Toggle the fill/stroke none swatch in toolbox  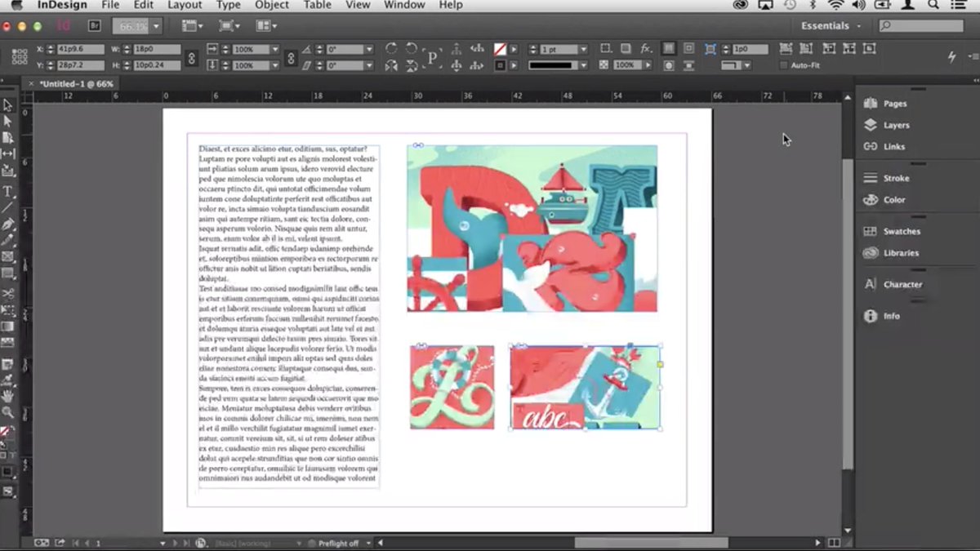[6, 430]
